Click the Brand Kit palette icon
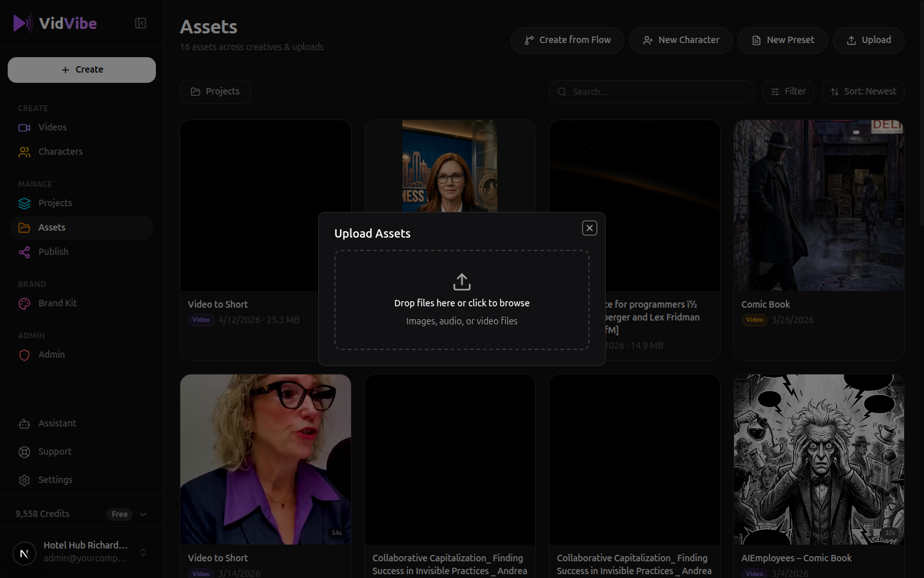This screenshot has width=924, height=578. (24, 304)
